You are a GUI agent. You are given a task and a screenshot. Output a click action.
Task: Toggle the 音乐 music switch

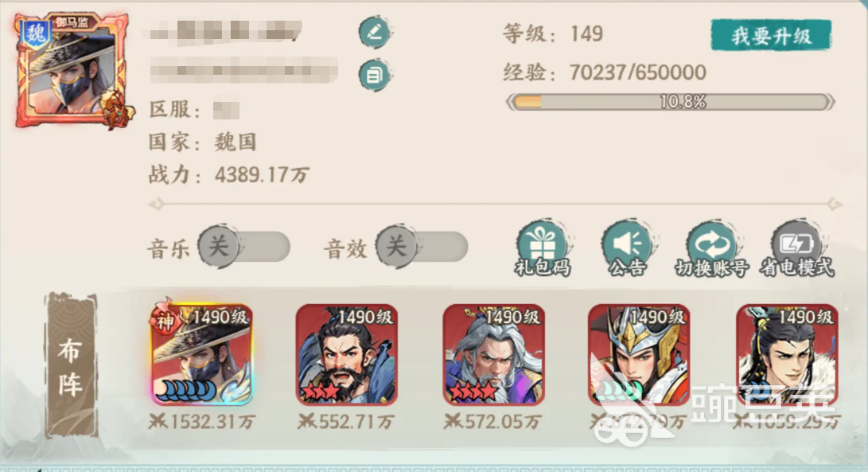coord(244,247)
